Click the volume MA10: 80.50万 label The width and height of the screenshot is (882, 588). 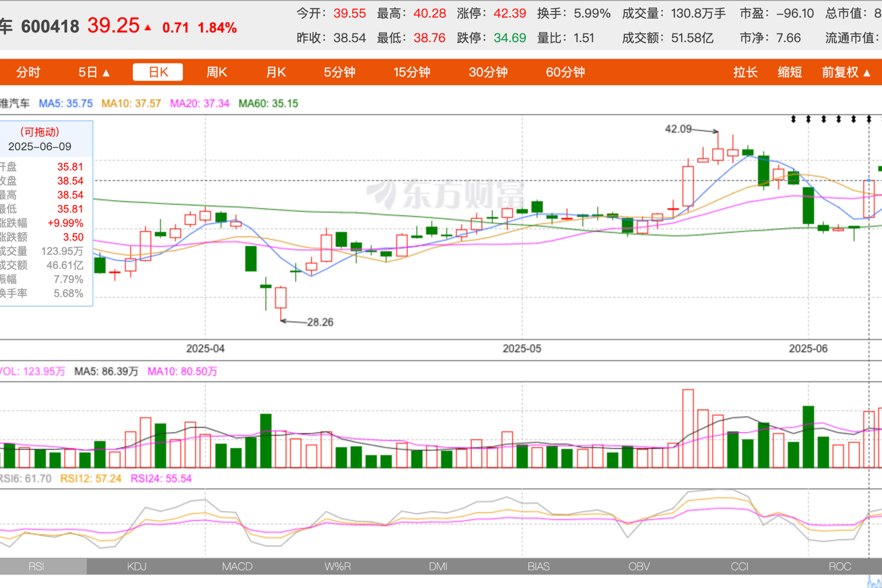[x=182, y=371]
